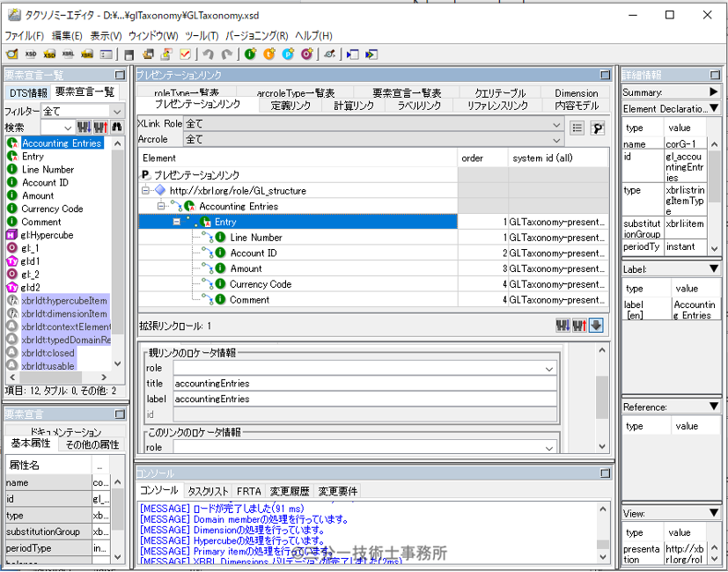Viewport: 728px width, 572px height.
Task: Collapse the Accounting Entries tree node
Action: pos(161,206)
